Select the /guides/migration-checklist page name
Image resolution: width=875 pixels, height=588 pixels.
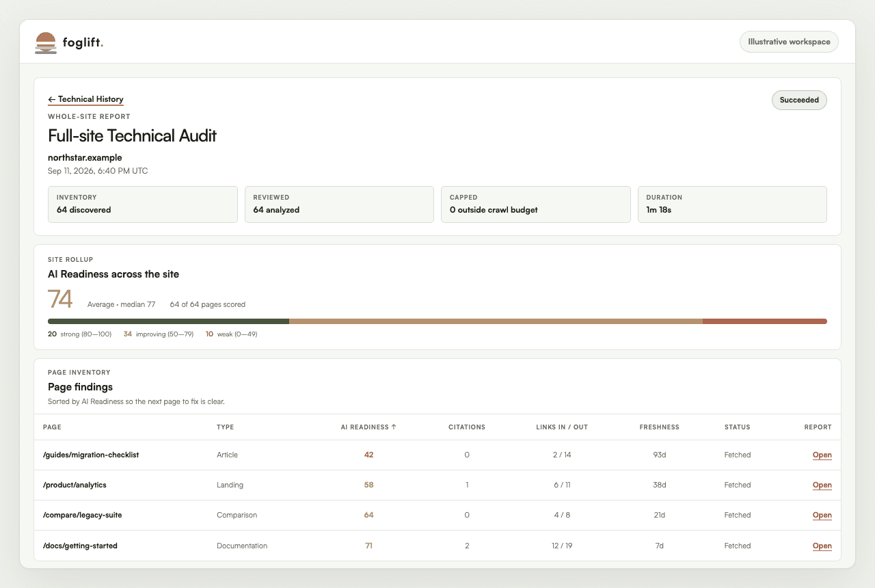click(91, 455)
